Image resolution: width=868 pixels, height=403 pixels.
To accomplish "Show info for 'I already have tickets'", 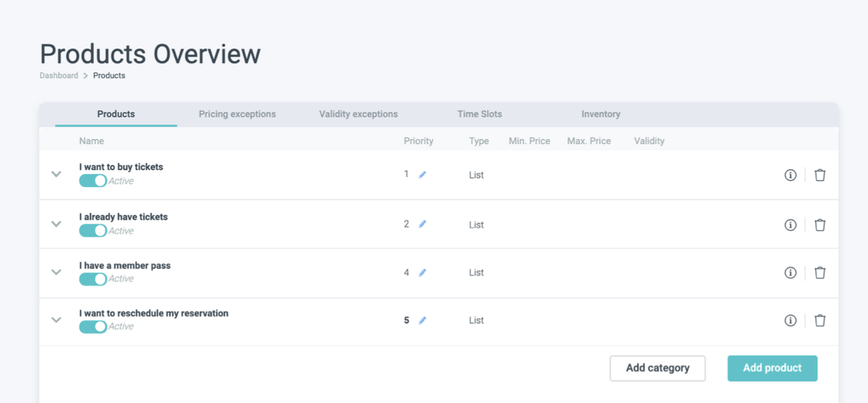I will pos(791,225).
